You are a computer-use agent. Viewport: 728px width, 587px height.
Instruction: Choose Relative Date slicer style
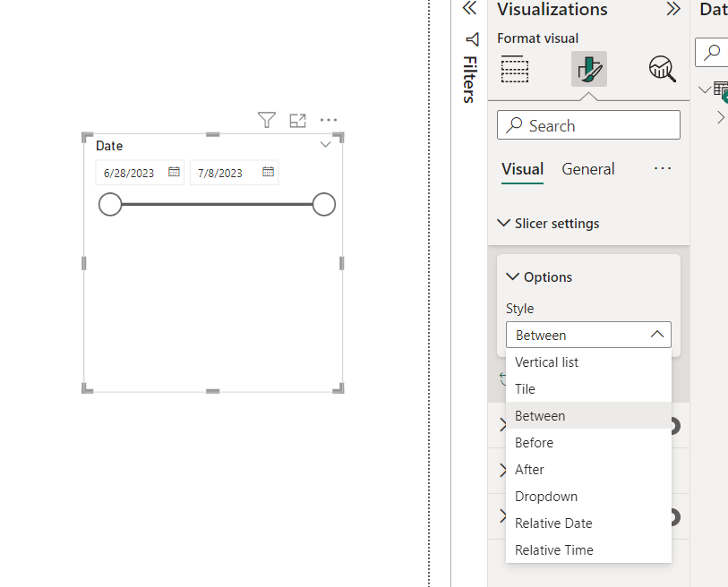[588, 523]
